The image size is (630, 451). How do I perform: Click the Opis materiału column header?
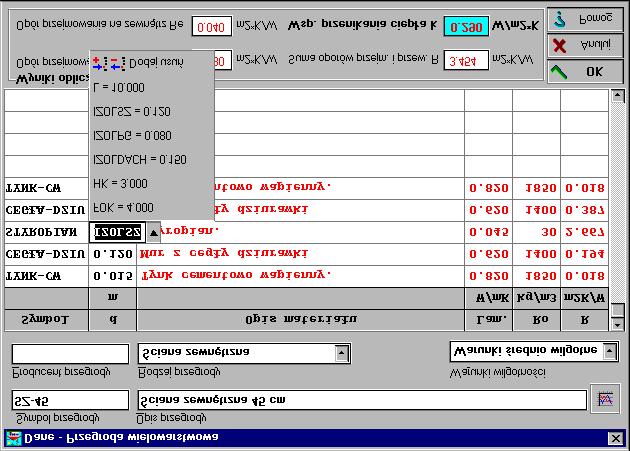click(301, 320)
